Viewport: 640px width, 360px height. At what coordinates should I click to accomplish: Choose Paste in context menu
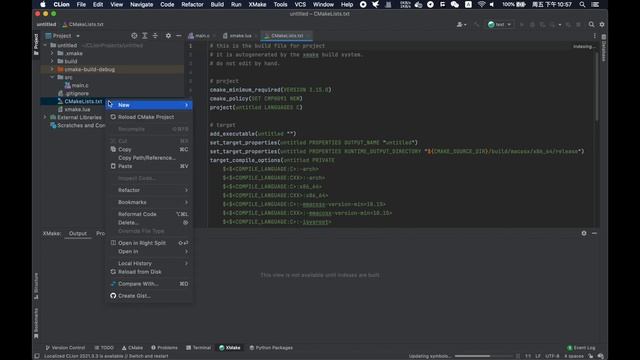(x=149, y=166)
